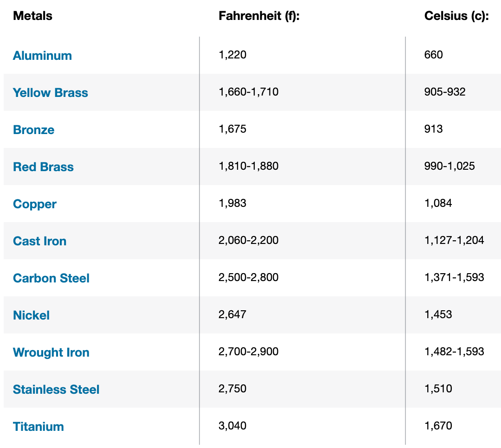Open the Titanium link
501x448 pixels.
38,427
